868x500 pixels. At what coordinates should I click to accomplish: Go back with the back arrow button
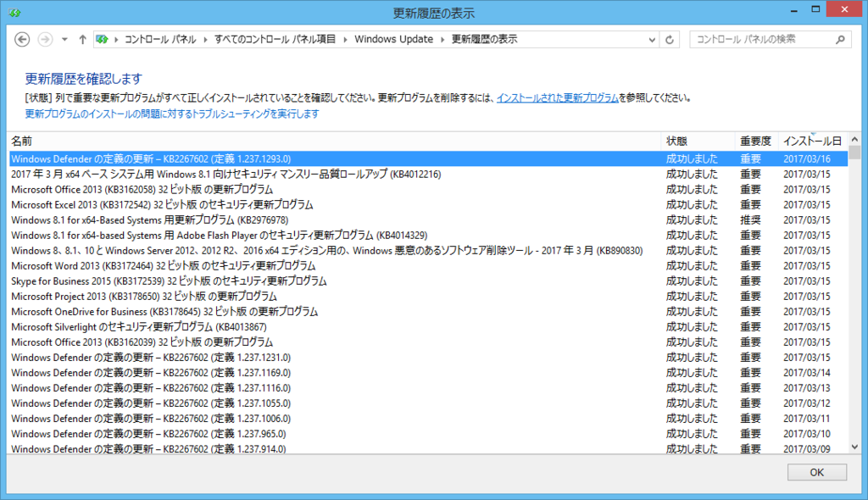[22, 39]
